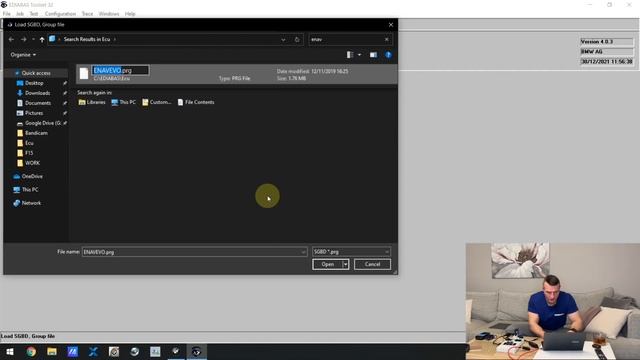Open the Windows Start menu

(x=10, y=351)
